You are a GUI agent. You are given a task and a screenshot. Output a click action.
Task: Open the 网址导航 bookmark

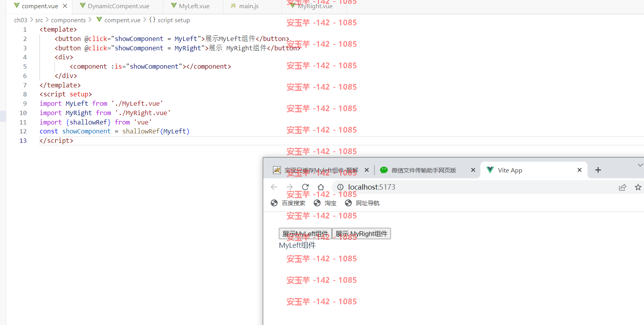coord(362,203)
